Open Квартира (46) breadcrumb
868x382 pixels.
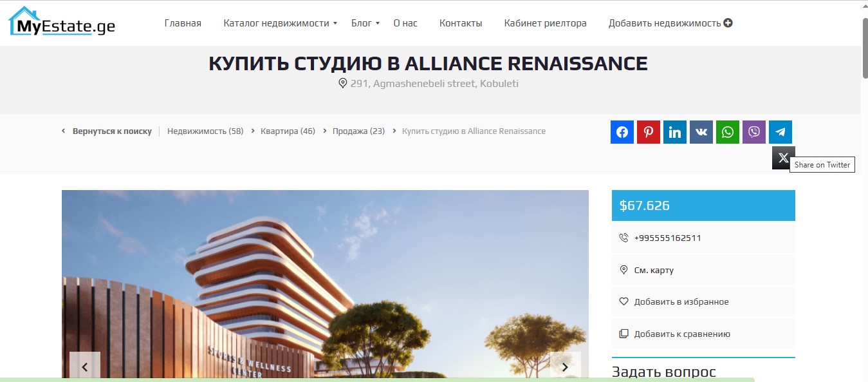(288, 131)
